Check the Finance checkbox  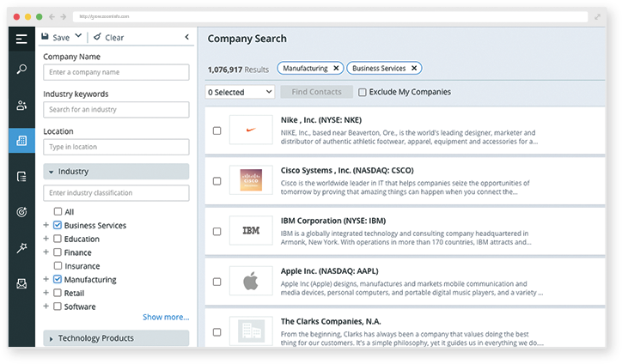(x=58, y=252)
